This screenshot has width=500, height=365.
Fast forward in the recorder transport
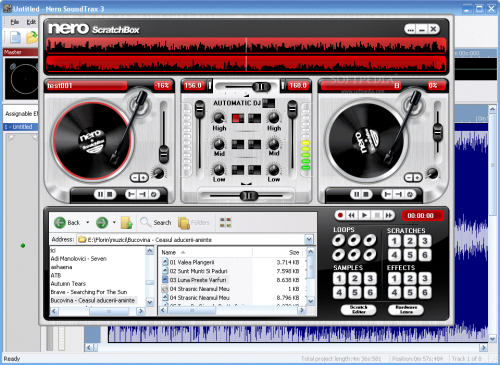(x=389, y=215)
